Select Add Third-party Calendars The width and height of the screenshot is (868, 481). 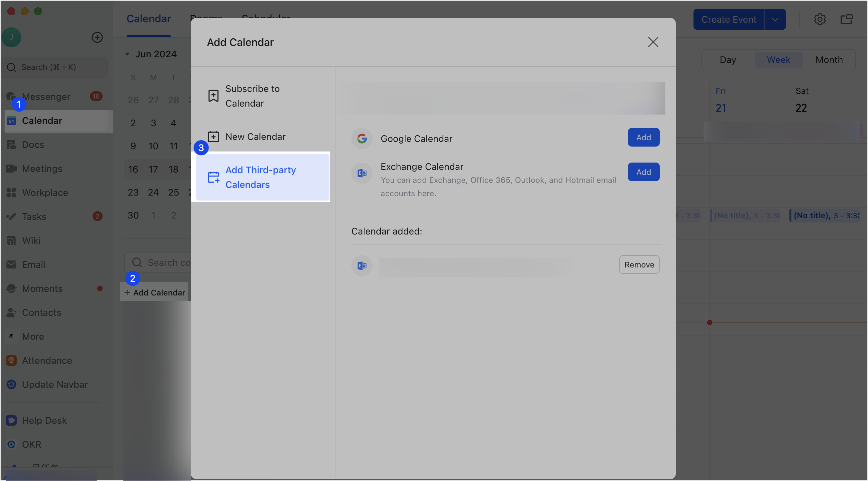(x=260, y=177)
